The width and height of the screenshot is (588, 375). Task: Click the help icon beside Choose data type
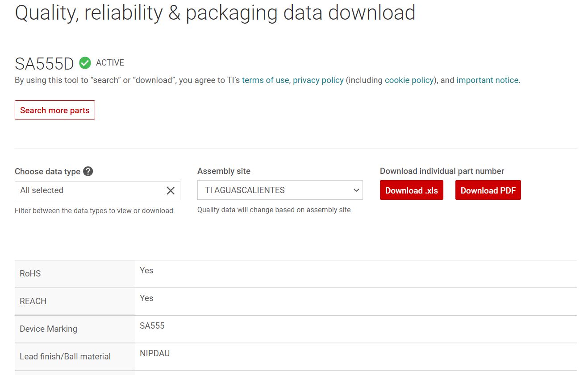(88, 171)
